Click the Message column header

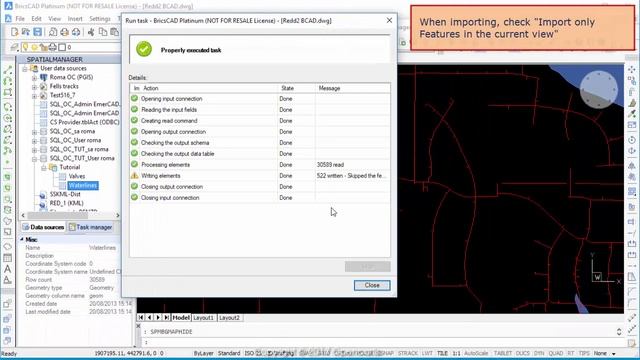[x=353, y=88]
